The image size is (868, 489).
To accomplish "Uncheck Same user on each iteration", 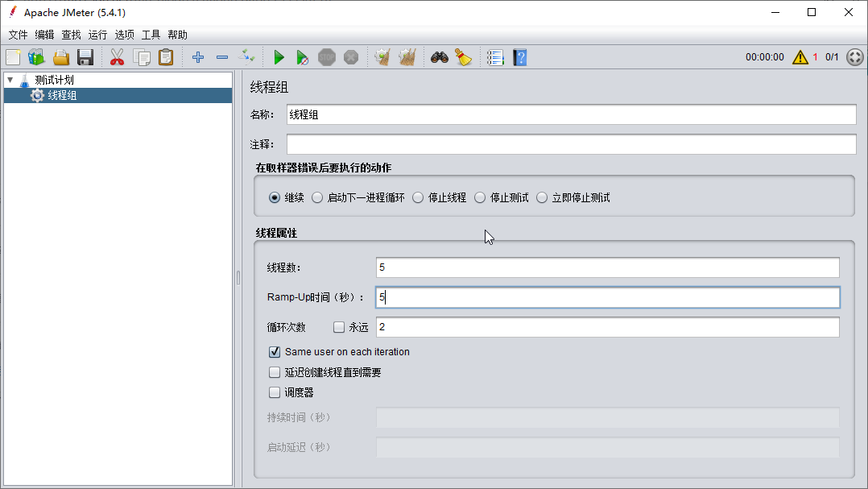I will pos(275,352).
